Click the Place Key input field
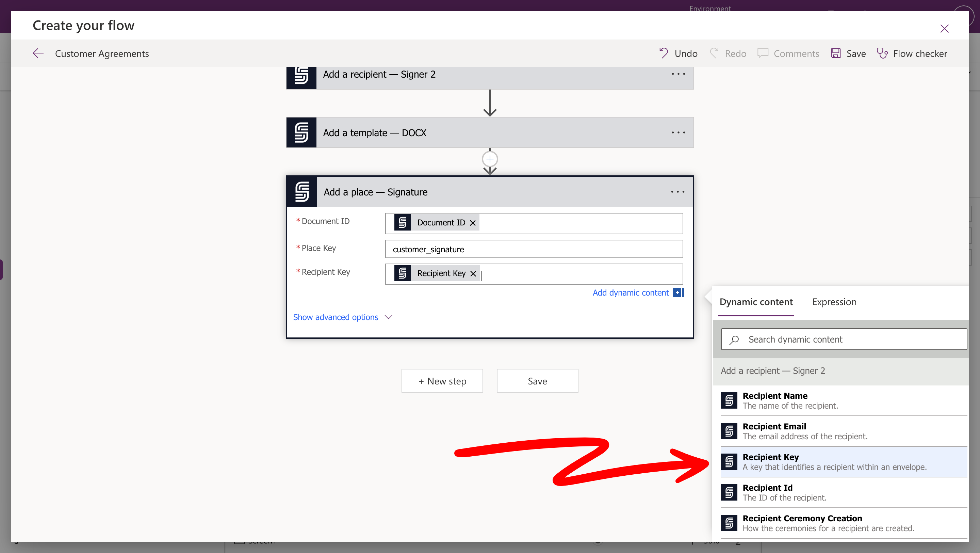Viewport: 980px width, 553px height. click(533, 249)
